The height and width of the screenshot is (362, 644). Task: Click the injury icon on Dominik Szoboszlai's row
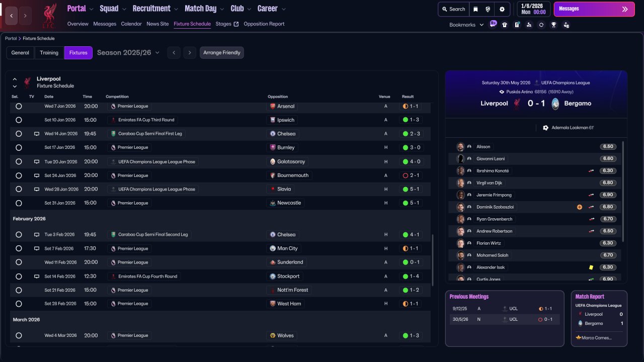point(580,207)
